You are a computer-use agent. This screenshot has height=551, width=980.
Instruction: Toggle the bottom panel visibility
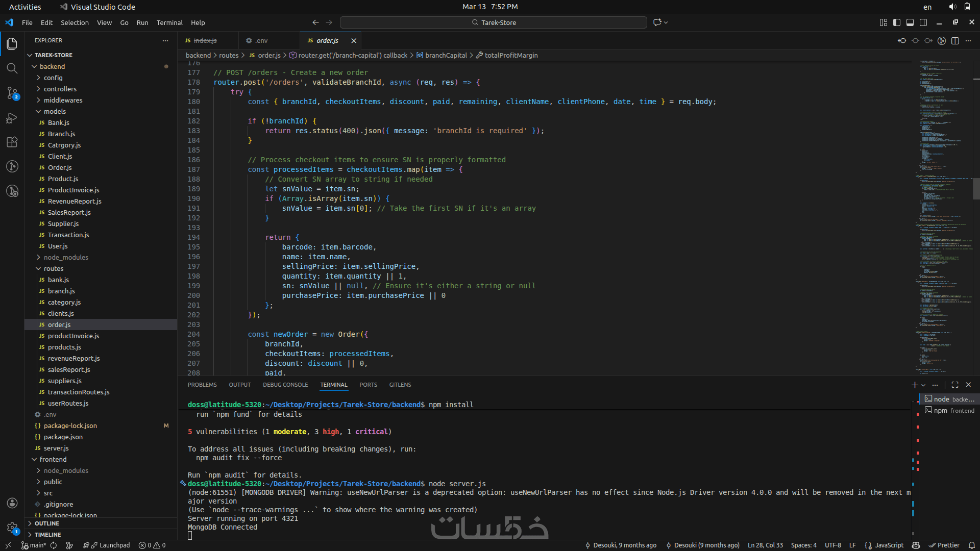[x=910, y=22]
